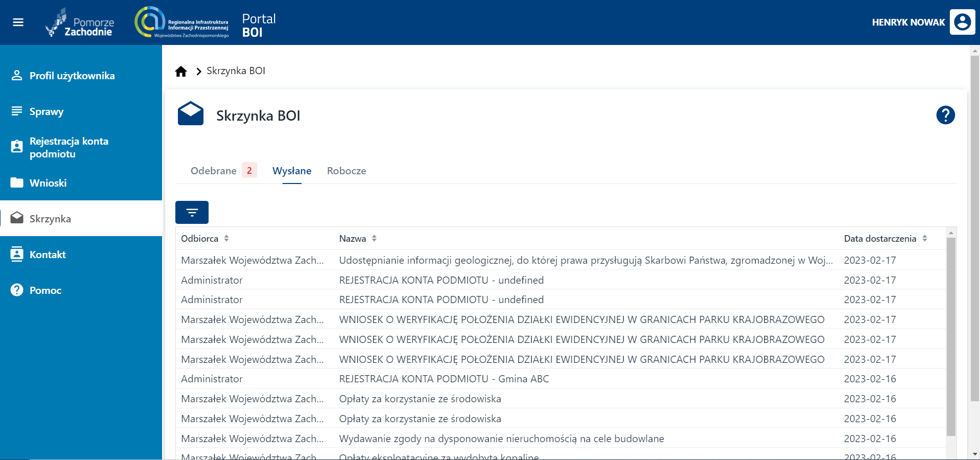This screenshot has height=460, width=980.
Task: Select Wnioski from the sidebar
Action: coord(48,183)
